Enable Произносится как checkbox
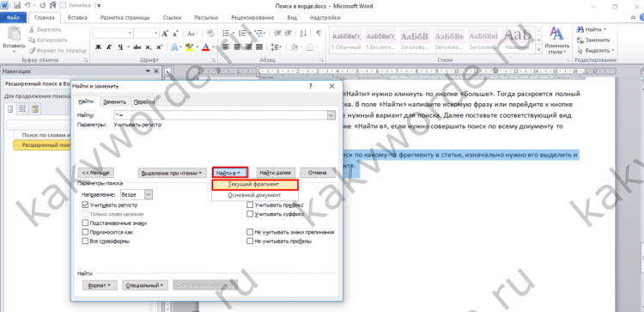644x312 pixels. click(x=85, y=232)
